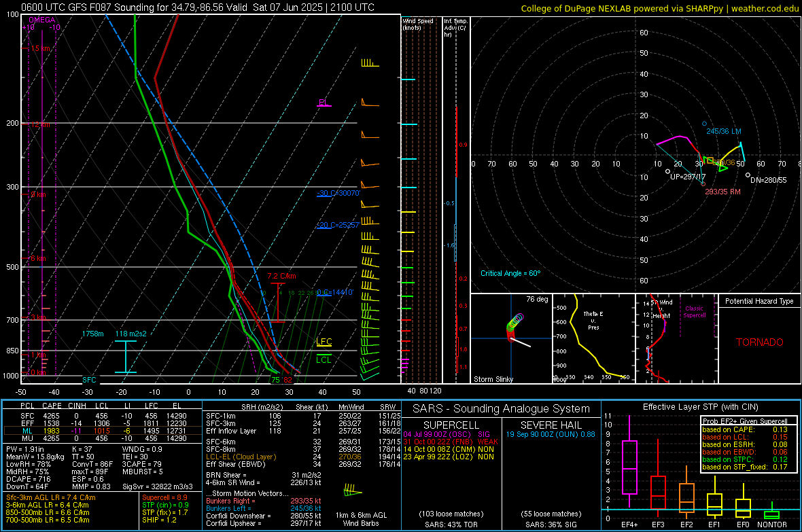The width and height of the screenshot is (802, 532).
Task: Click the K = 37 index value
Action: pyautogui.click(x=82, y=449)
